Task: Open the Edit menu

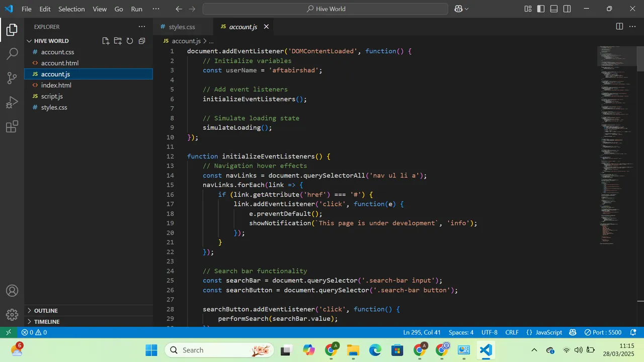Action: click(45, 9)
